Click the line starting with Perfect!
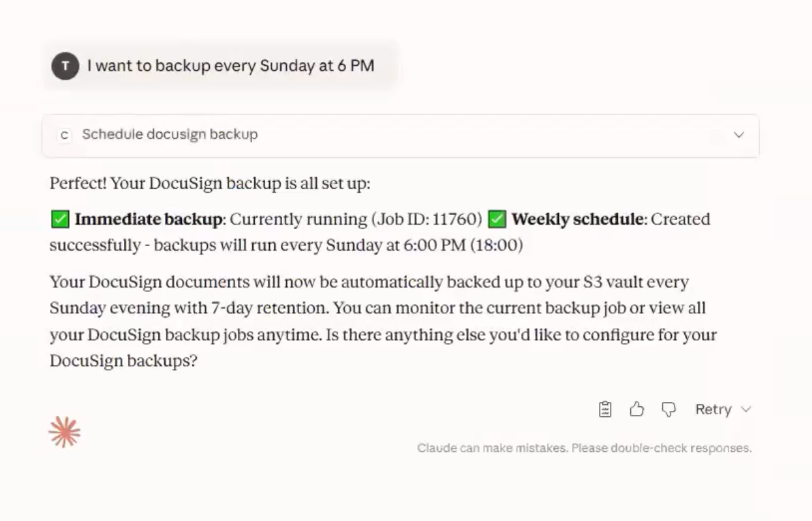This screenshot has height=521, width=812. click(210, 184)
